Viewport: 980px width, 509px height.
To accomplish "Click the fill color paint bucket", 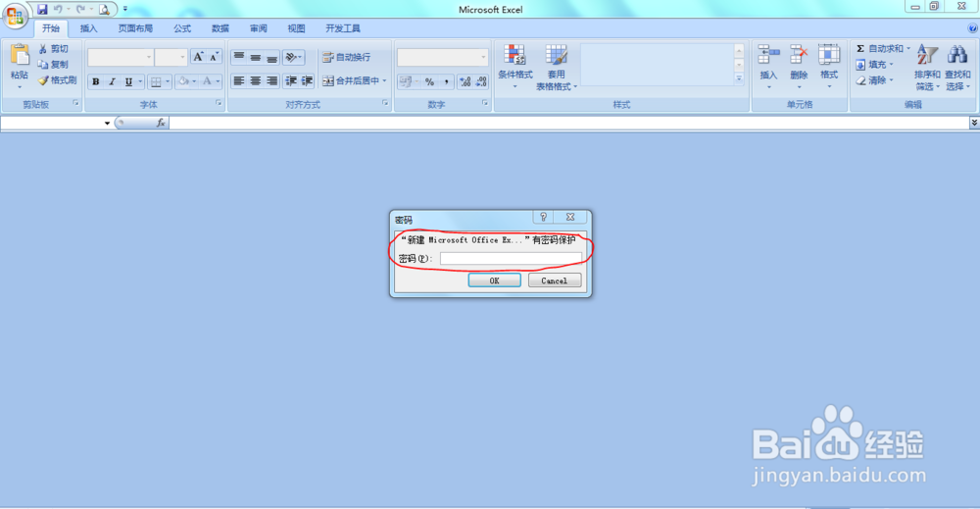I will (184, 81).
